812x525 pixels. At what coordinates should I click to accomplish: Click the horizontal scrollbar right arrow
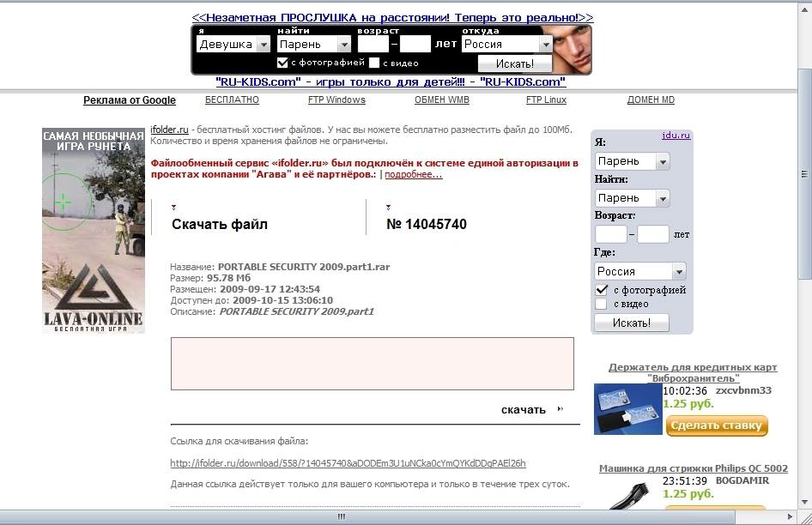coord(790,516)
